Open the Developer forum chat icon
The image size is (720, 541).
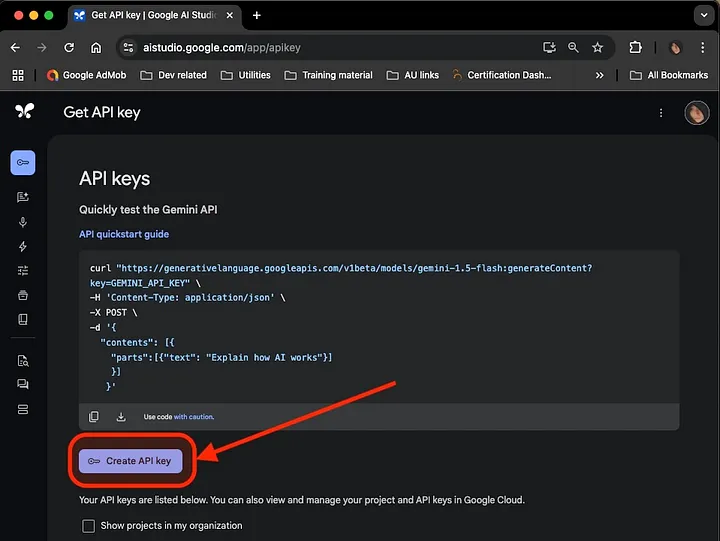pos(23,384)
